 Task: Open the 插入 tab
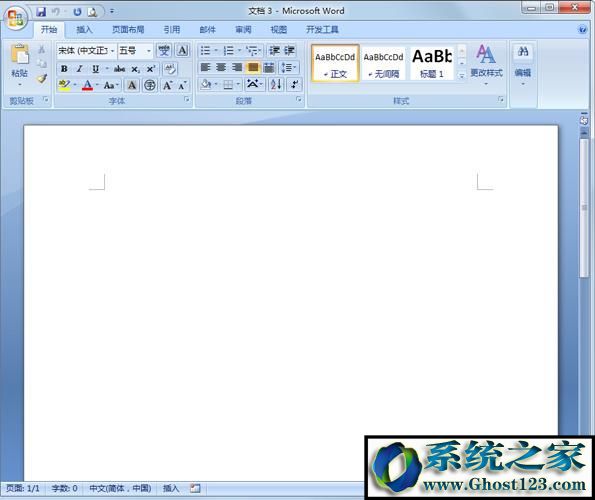tap(84, 29)
